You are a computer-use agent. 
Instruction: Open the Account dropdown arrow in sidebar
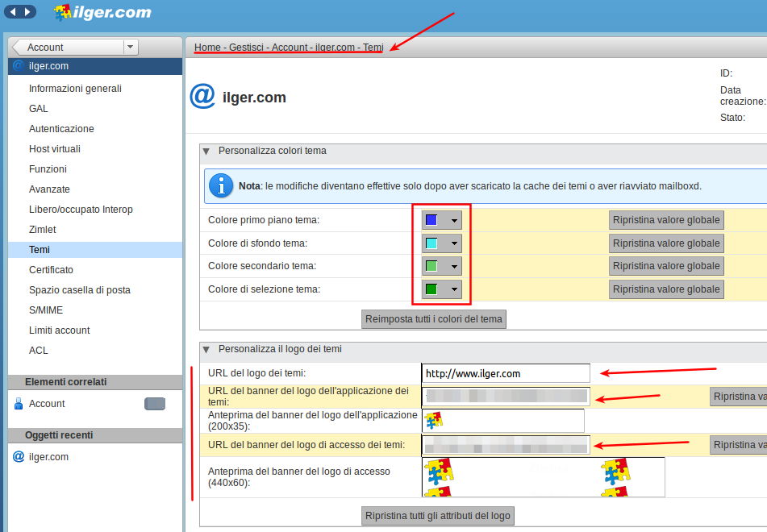[130, 47]
